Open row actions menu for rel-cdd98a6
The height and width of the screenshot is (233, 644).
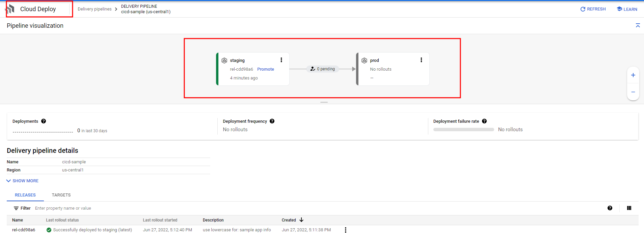point(345,230)
